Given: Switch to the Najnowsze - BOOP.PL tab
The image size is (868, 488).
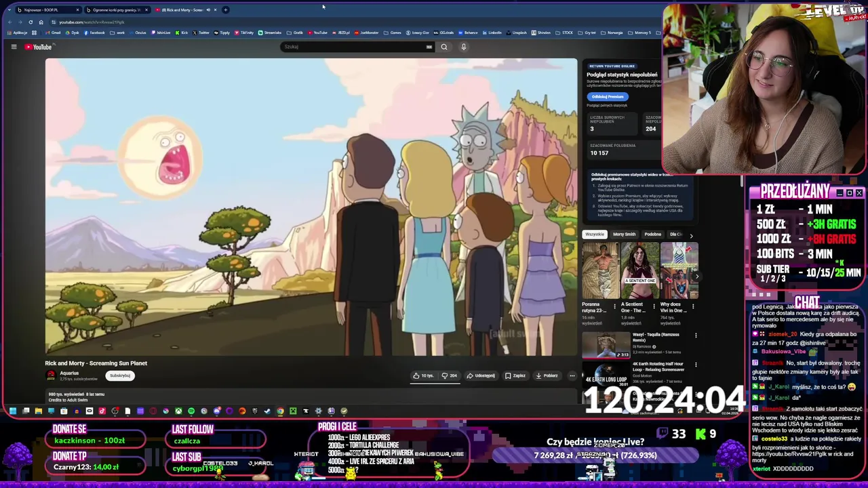Looking at the screenshot, I should point(48,10).
